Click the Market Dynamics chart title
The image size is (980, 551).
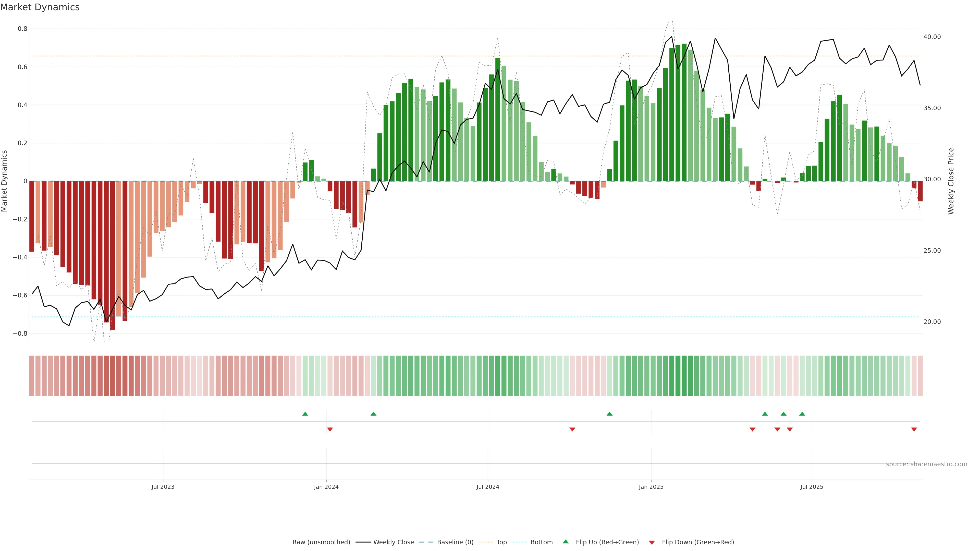[40, 7]
